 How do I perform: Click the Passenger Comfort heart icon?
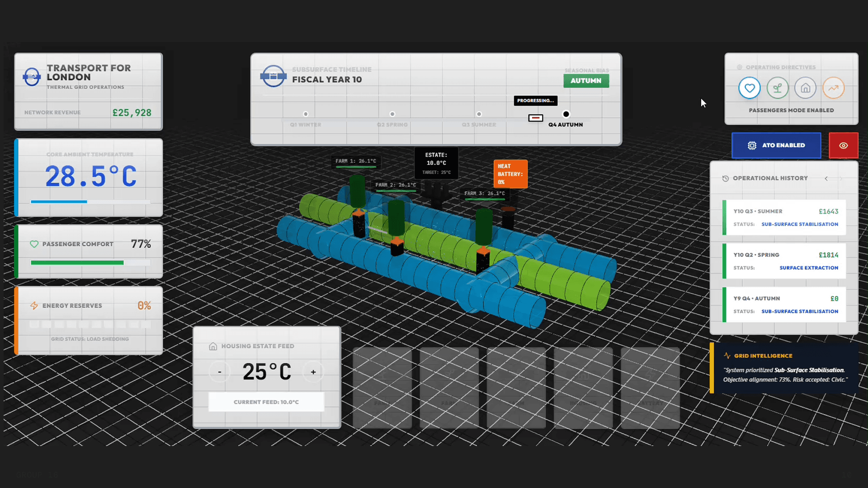[x=34, y=244]
